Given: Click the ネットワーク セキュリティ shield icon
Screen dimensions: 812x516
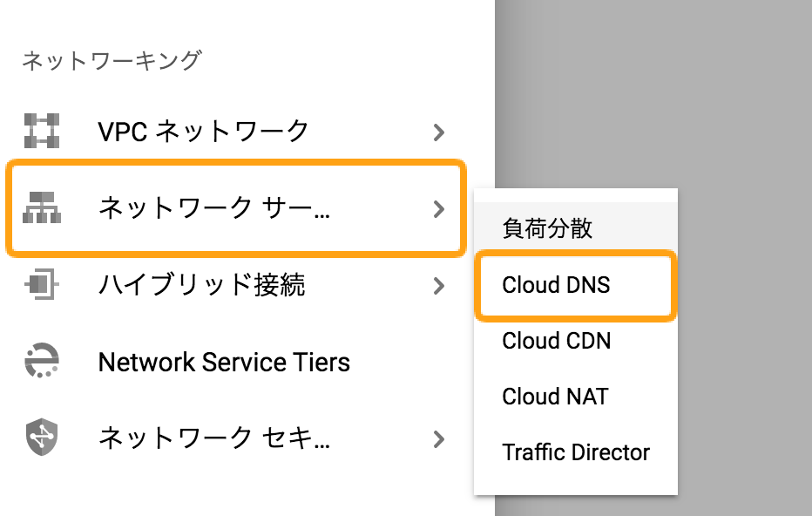Looking at the screenshot, I should pos(42,437).
